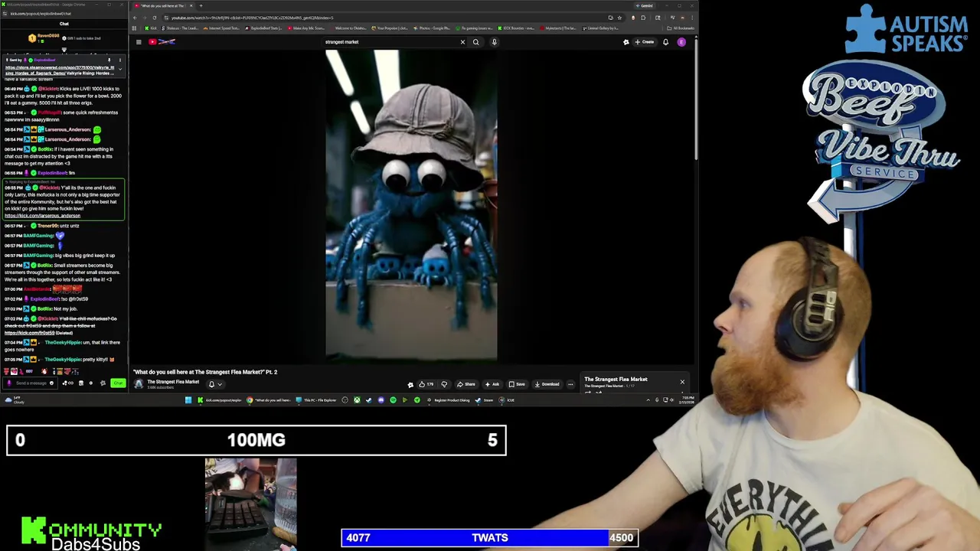Unpin the pinned message in Kick chat

[x=109, y=60]
